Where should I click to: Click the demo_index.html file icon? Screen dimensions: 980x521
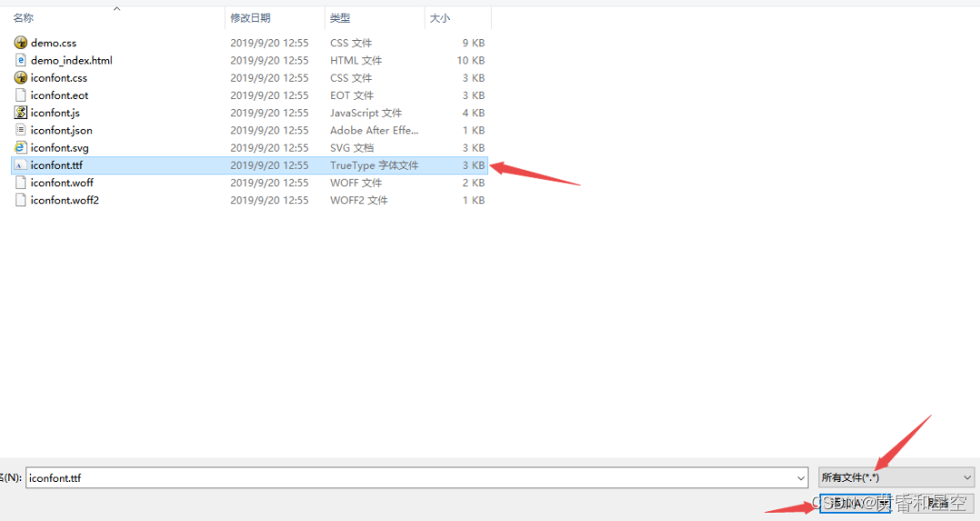coord(21,60)
